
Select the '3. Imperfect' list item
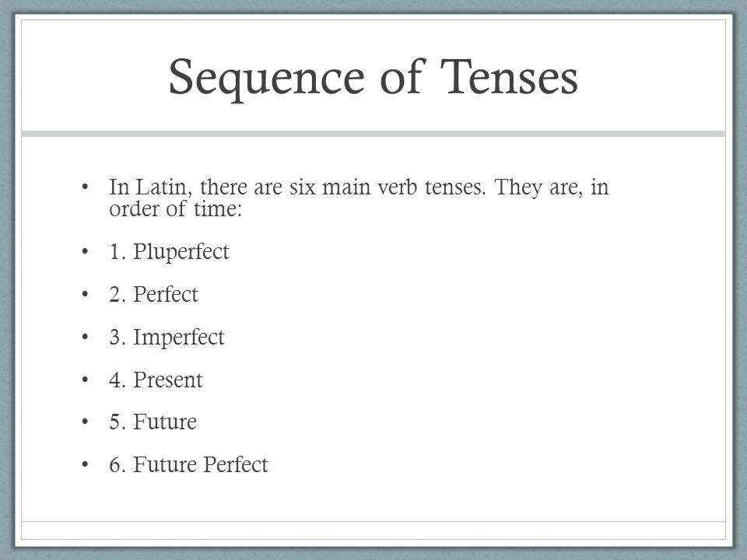pyautogui.click(x=167, y=337)
